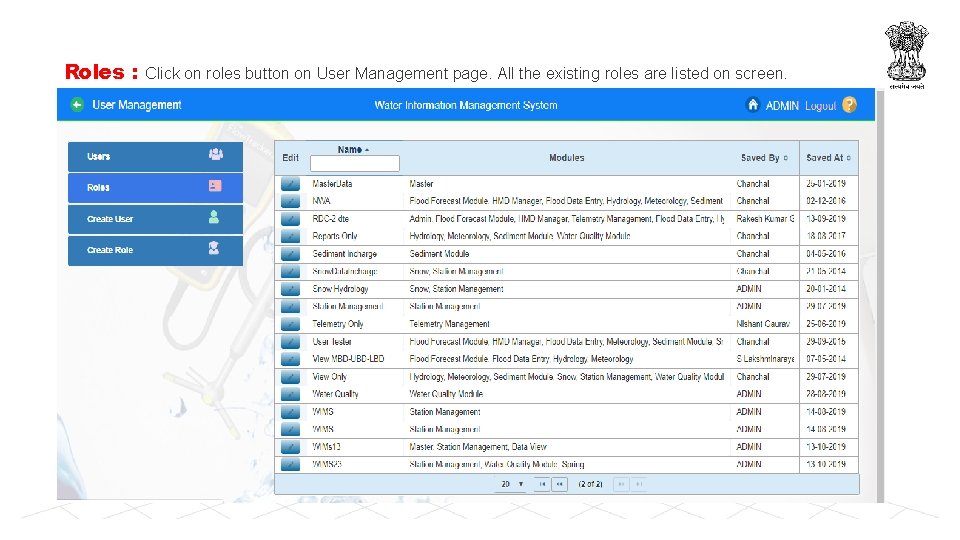Open rows-per-page dropdown showing 20
Viewport: 960px width, 540px height.
(x=512, y=484)
